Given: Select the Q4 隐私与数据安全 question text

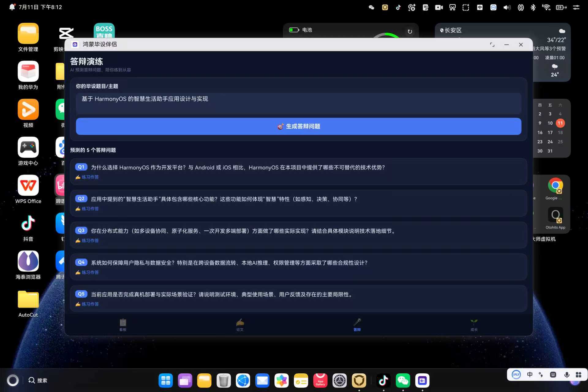Looking at the screenshot, I should click(229, 263).
